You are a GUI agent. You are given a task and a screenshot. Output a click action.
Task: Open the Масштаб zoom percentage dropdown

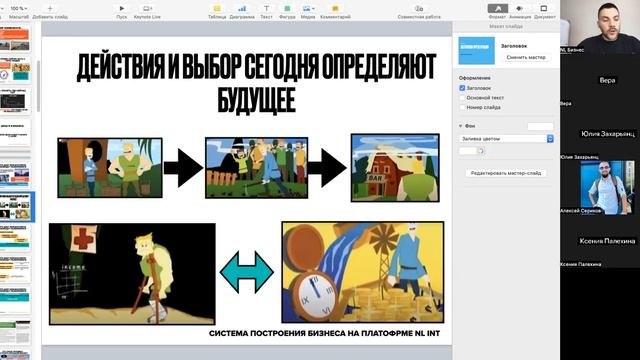click(19, 8)
